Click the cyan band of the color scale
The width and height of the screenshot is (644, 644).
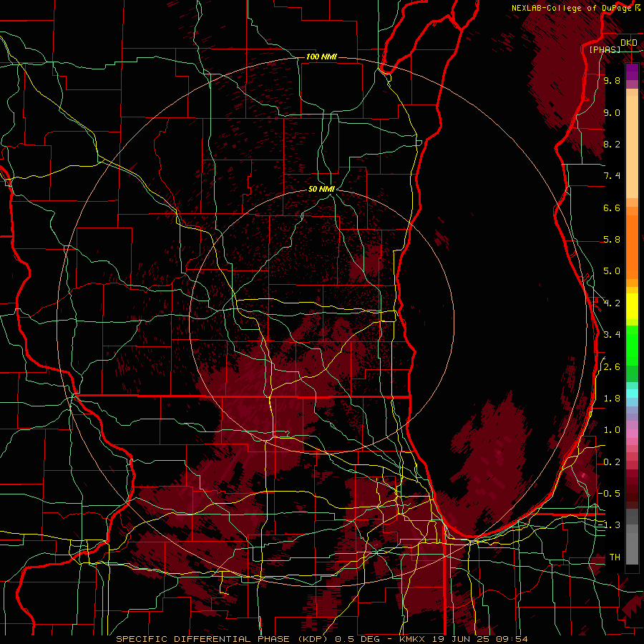tap(632, 394)
